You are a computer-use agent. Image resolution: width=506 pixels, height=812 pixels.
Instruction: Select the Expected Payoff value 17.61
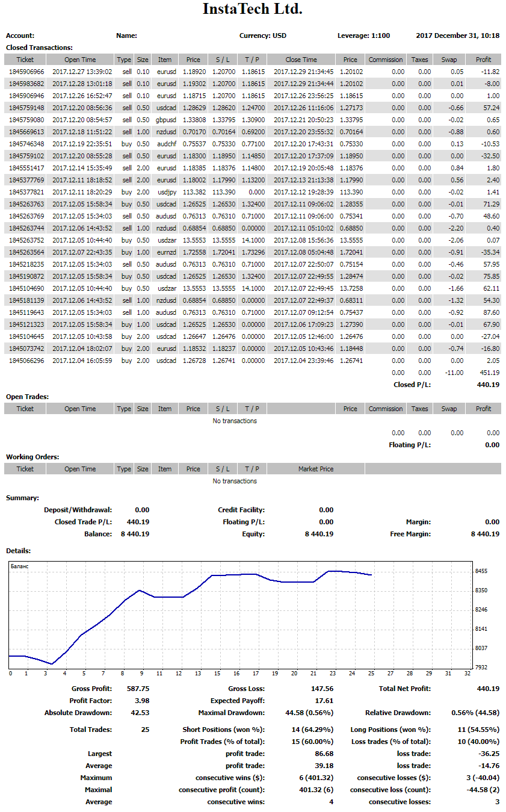[x=324, y=701]
